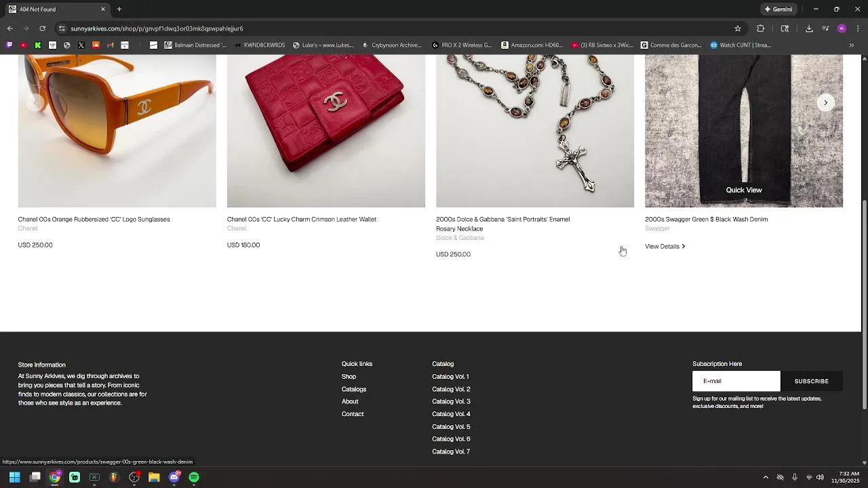This screenshot has width=868, height=488.
Task: Open the Contact footer link
Action: pyautogui.click(x=353, y=414)
